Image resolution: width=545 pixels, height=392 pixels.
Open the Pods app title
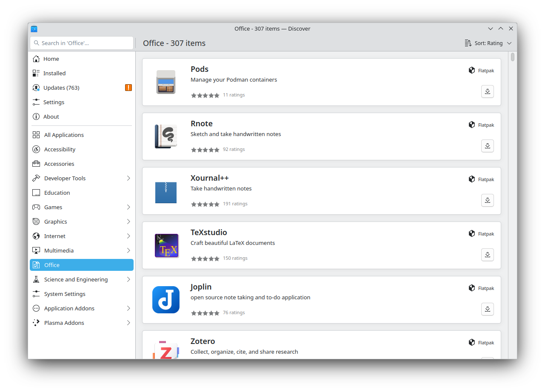[200, 69]
